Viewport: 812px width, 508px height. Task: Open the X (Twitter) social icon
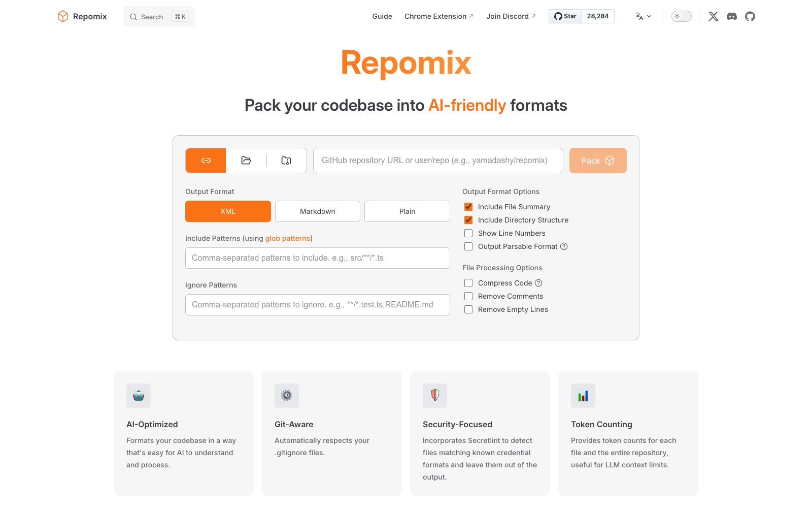click(714, 16)
